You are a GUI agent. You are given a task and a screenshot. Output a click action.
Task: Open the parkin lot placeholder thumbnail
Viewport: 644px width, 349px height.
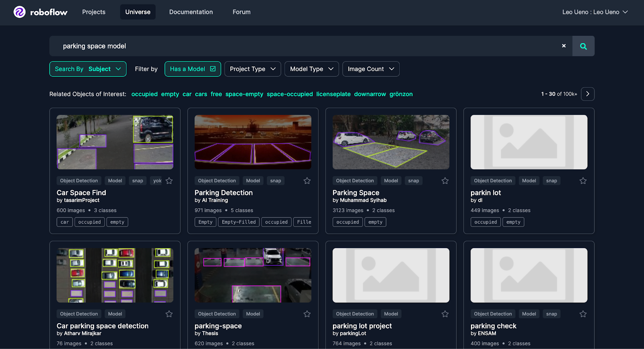(x=529, y=142)
